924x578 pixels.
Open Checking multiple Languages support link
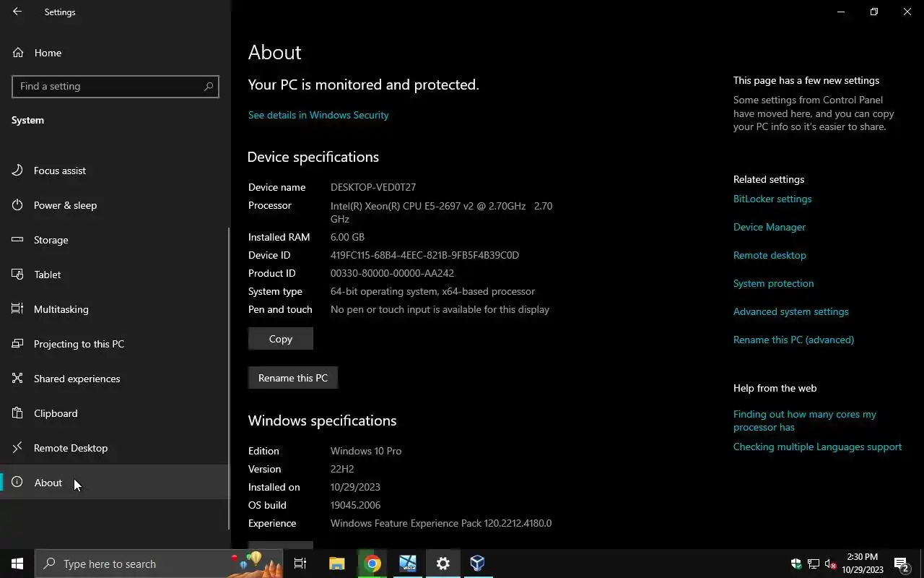(817, 447)
